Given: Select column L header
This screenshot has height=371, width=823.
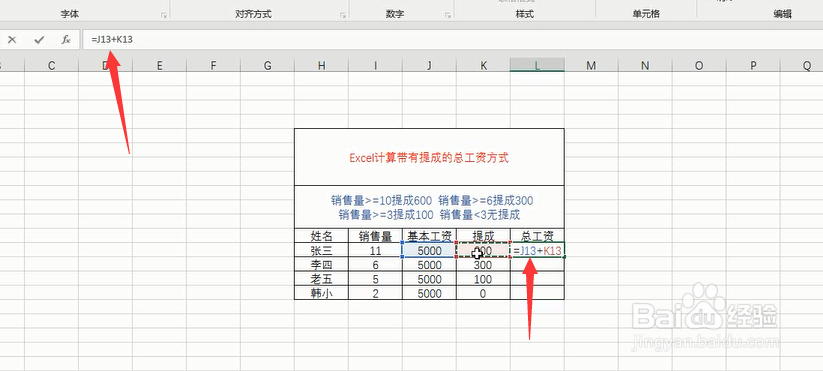Looking at the screenshot, I should (537, 65).
